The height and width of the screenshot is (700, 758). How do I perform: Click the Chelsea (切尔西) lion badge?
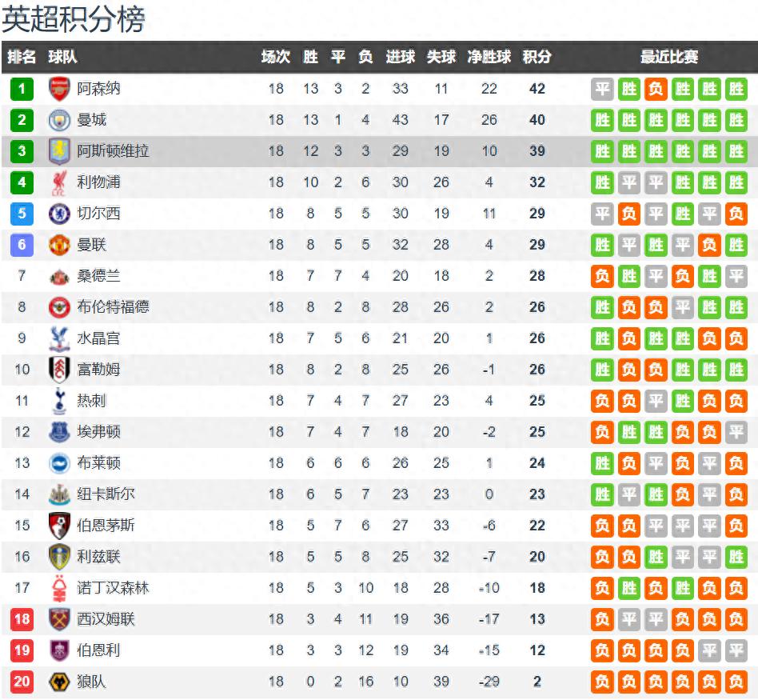click(x=58, y=214)
